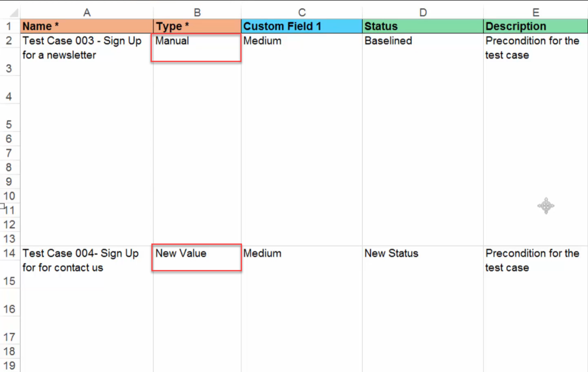The image size is (588, 372).
Task: Click the 'Baselined' status cell
Action: point(422,41)
